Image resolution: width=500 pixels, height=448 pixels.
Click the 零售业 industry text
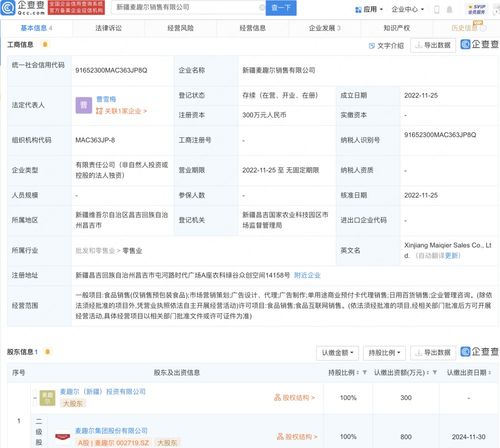(132, 250)
